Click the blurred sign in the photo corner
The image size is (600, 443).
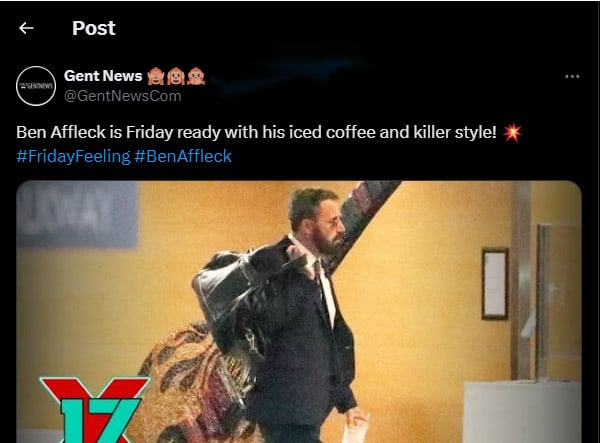(77, 214)
